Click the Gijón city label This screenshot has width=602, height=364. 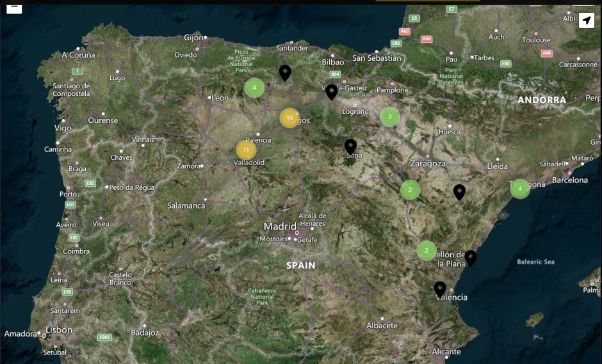click(x=193, y=38)
